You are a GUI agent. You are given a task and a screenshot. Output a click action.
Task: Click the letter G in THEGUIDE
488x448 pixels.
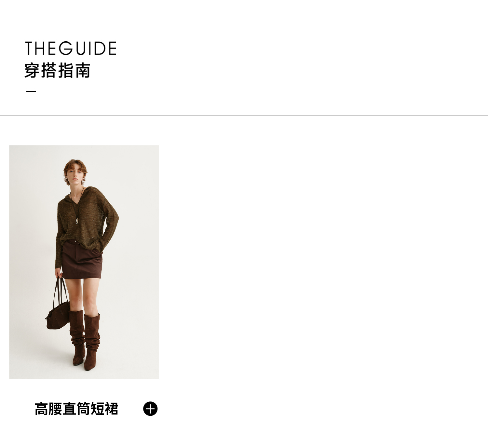tap(66, 48)
